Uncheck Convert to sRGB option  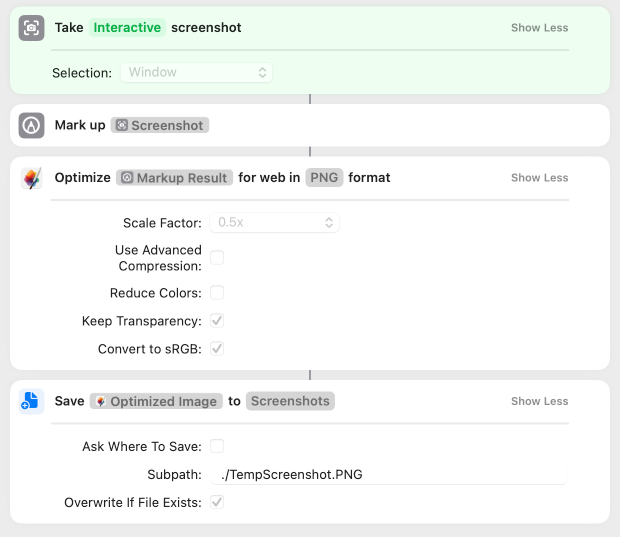click(217, 349)
